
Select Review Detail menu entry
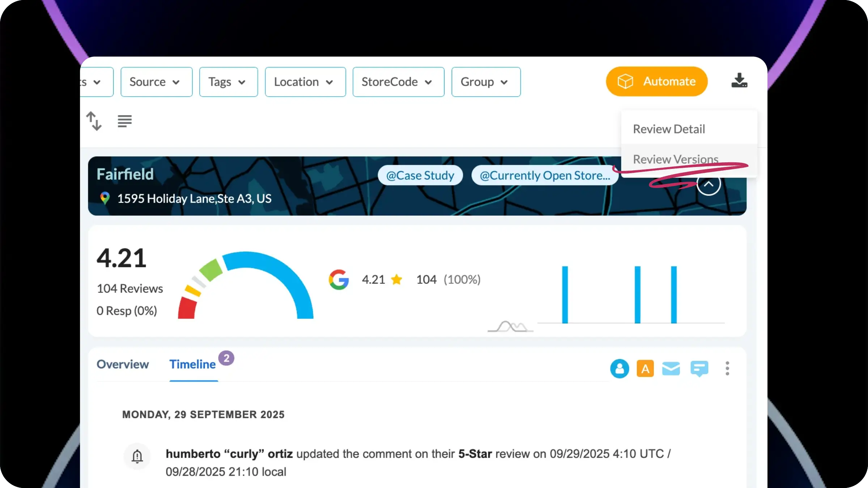coord(669,129)
